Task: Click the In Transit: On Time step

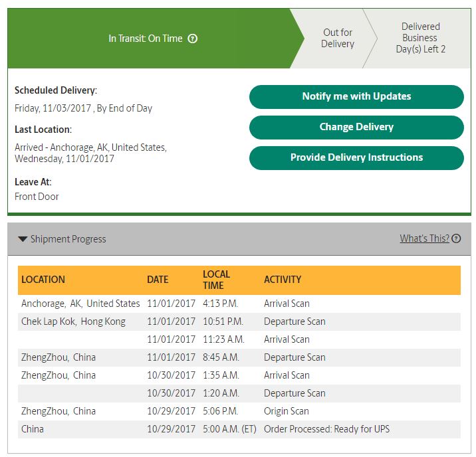Action: tap(145, 39)
